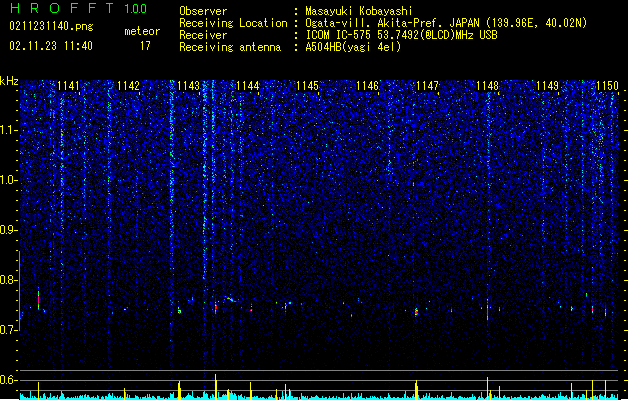Click the 1144 time axis marker
Image resolution: width=629 pixels, height=400 pixels.
(x=248, y=86)
